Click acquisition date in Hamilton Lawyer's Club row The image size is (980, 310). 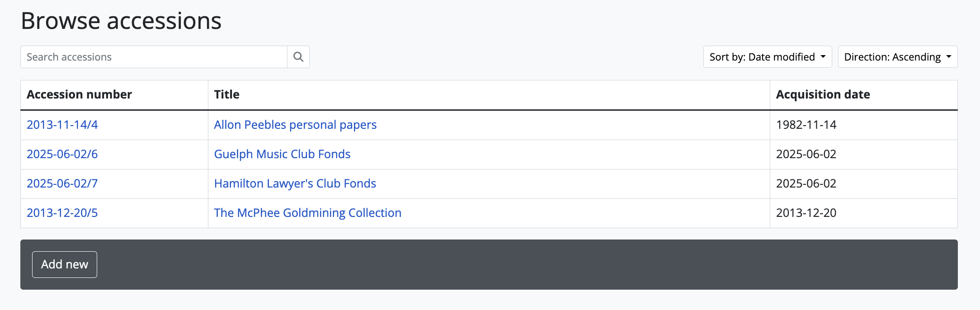(x=806, y=183)
